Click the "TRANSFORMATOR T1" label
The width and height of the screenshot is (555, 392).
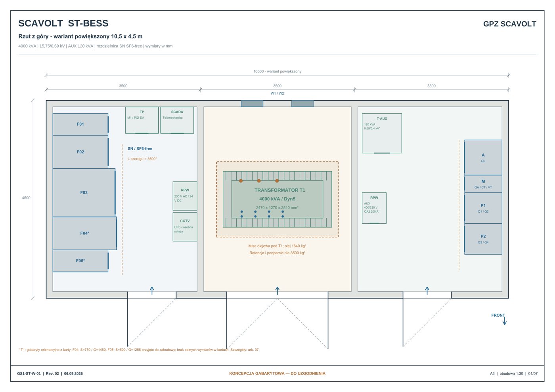(x=280, y=190)
